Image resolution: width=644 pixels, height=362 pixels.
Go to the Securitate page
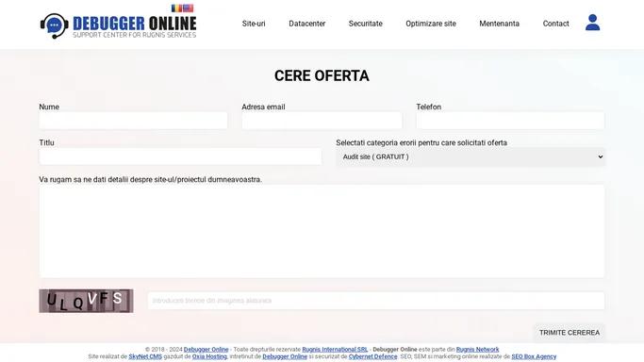(366, 24)
